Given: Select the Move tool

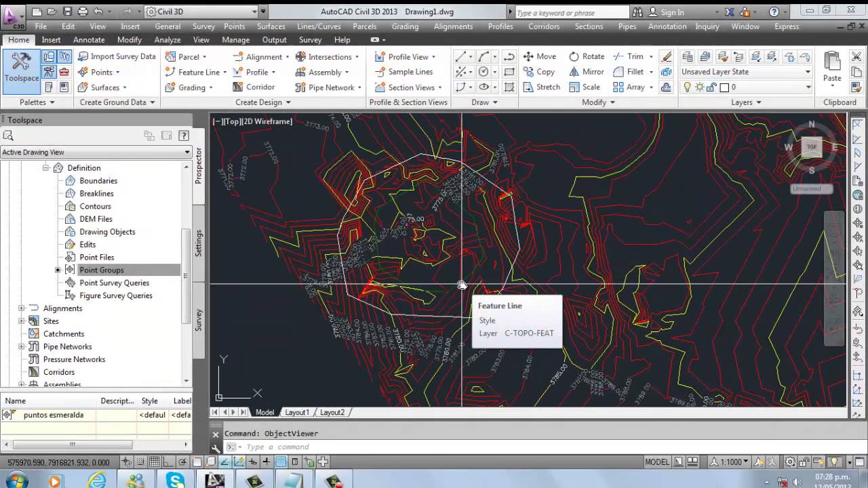Looking at the screenshot, I should (x=540, y=56).
